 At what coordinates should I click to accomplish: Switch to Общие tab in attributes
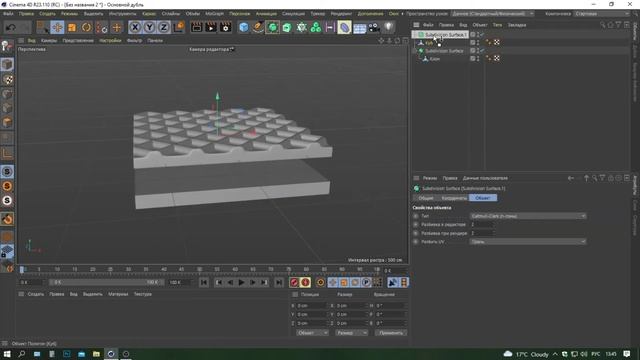pos(426,198)
